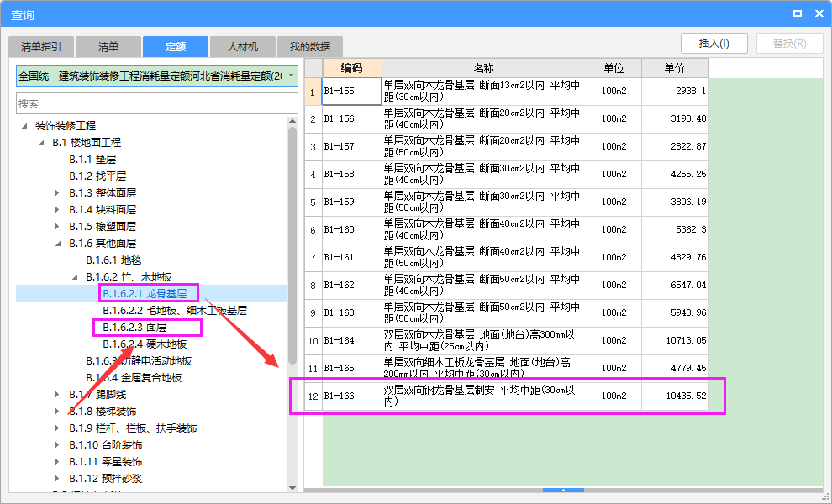Expand the B.1.5 橡塑面层 node
Viewport: 832px width, 504px height.
point(57,227)
